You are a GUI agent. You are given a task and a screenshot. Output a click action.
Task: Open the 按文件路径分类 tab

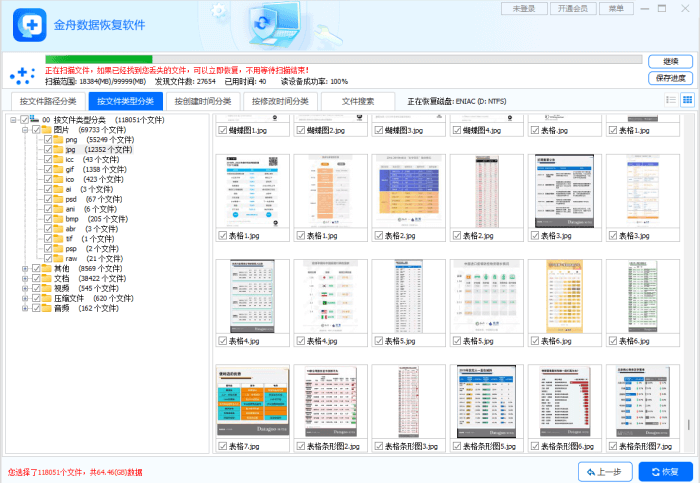pyautogui.click(x=47, y=101)
